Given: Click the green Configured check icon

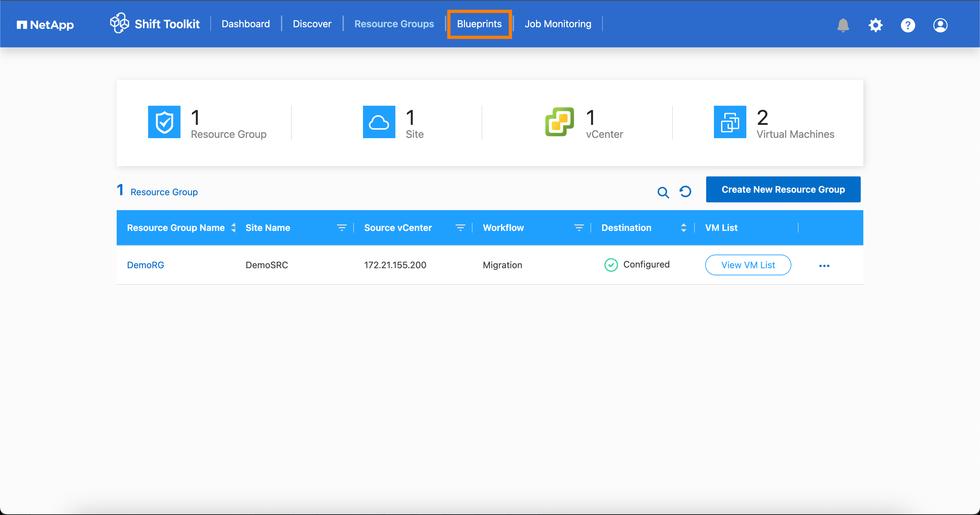Looking at the screenshot, I should 611,265.
